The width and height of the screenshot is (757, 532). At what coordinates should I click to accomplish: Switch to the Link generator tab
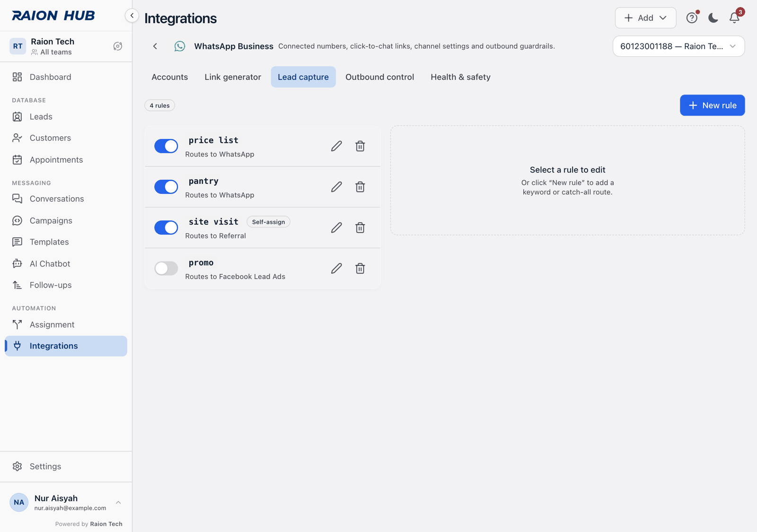233,77
